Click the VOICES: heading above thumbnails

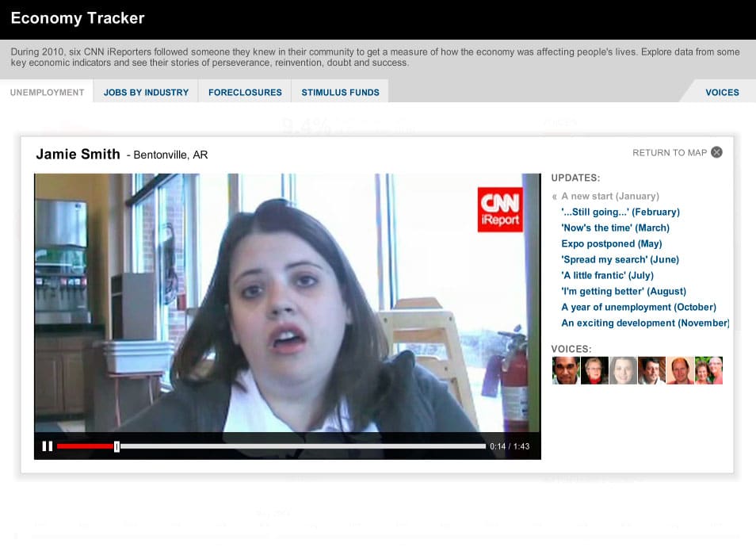tap(571, 349)
